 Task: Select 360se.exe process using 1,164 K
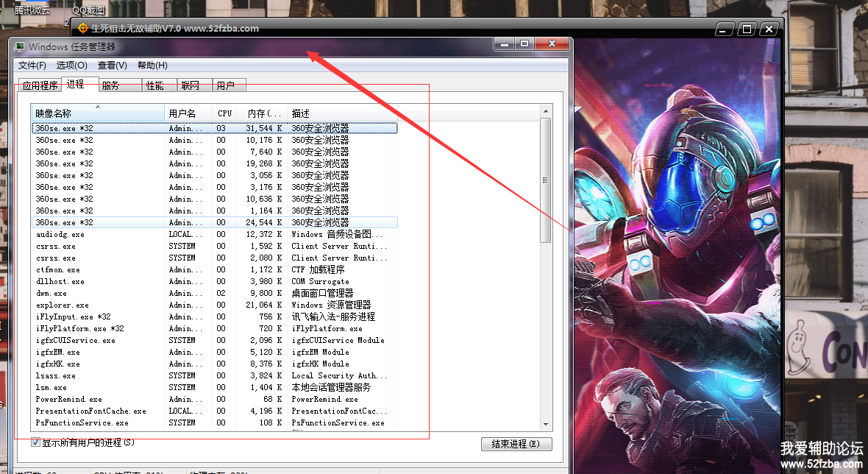pos(215,211)
